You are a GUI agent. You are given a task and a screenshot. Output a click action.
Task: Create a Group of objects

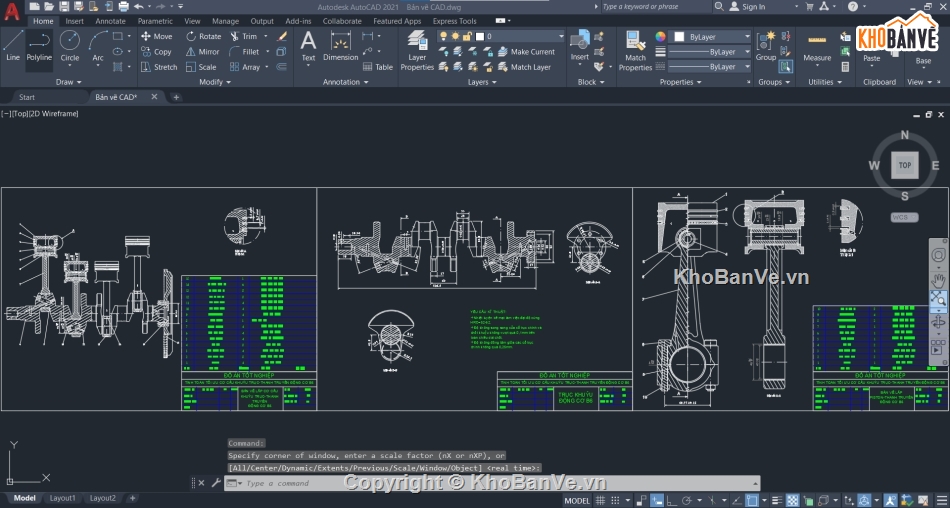click(766, 46)
